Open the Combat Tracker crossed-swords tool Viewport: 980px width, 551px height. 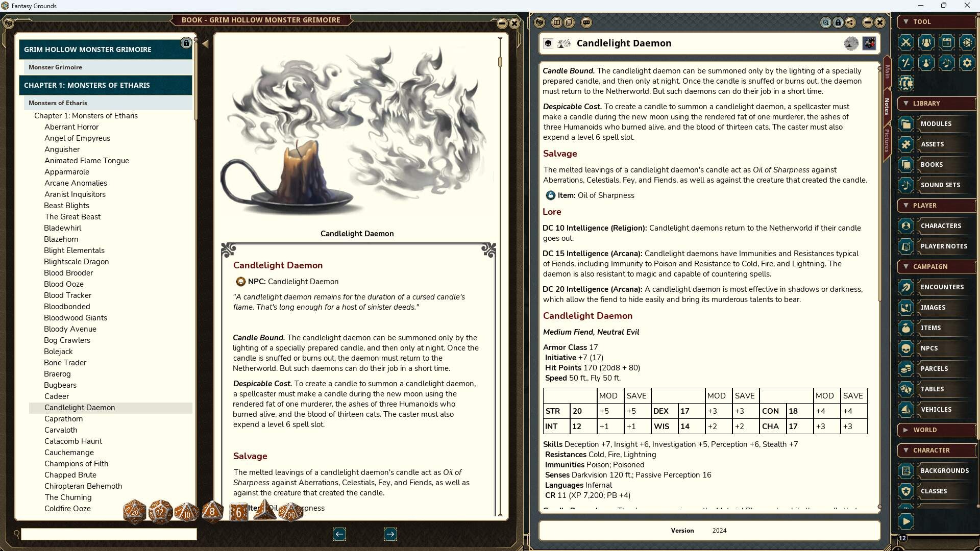point(906,42)
